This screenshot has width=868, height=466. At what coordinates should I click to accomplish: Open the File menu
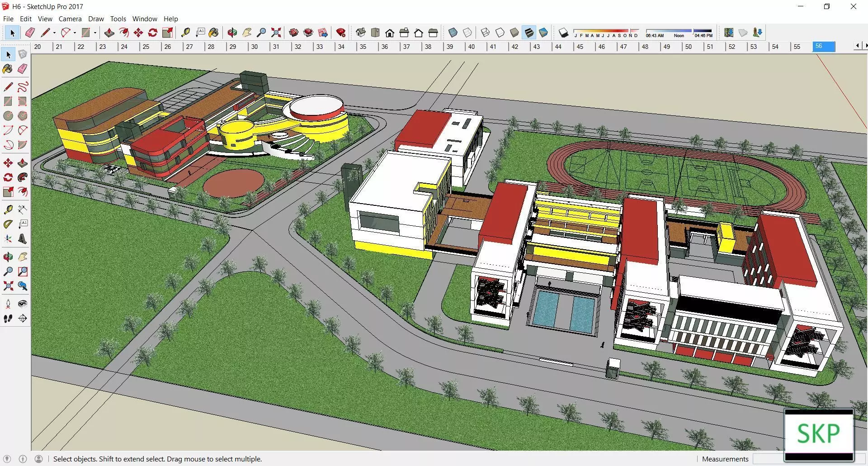click(8, 19)
